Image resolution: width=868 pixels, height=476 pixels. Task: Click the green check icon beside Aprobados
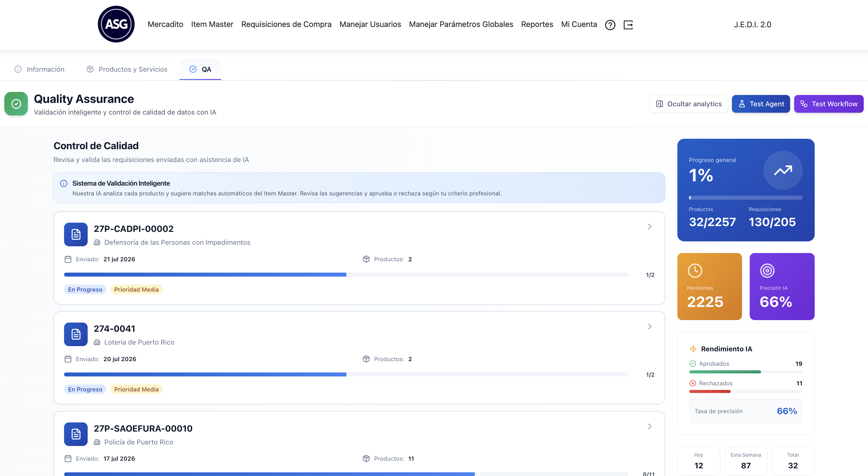(x=693, y=364)
